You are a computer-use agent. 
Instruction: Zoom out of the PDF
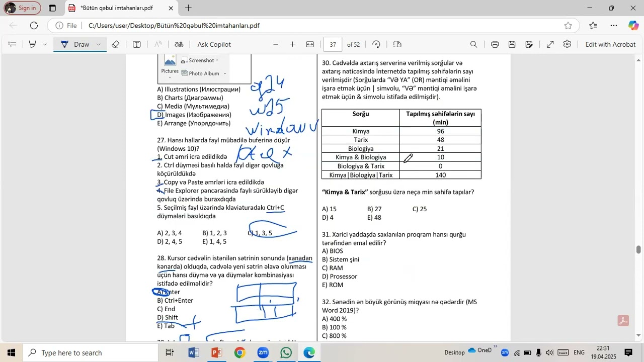(x=276, y=44)
